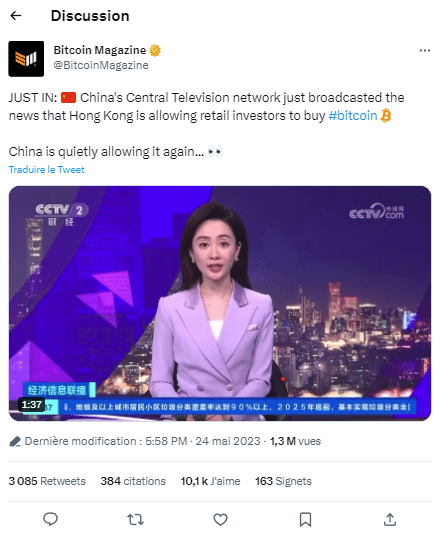View the 10,1 k J'aime list
The image size is (443, 533).
pyautogui.click(x=210, y=481)
